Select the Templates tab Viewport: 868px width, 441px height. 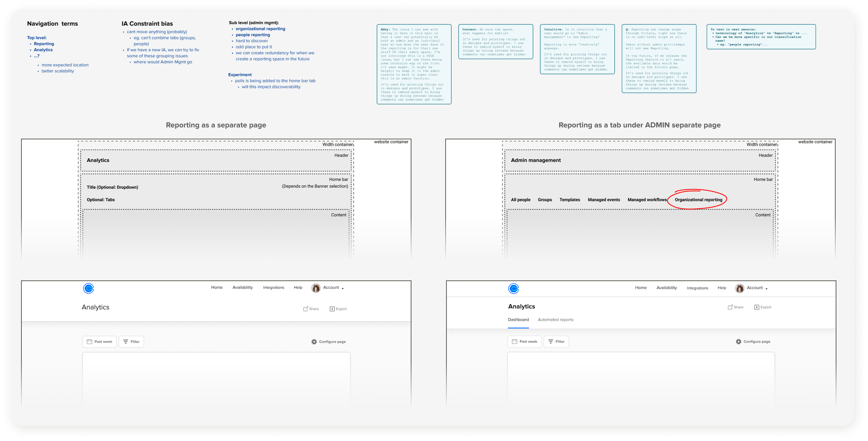tap(570, 200)
